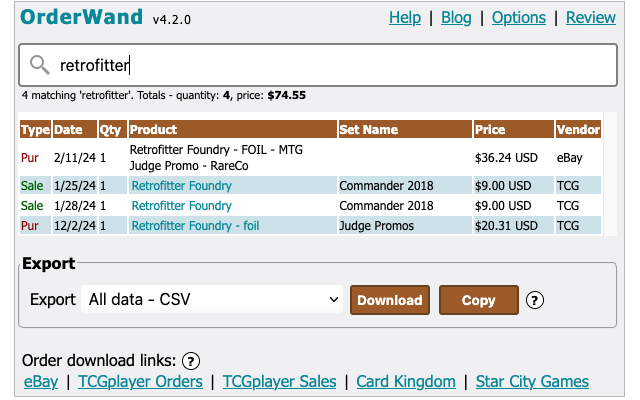Image resolution: width=640 pixels, height=400 pixels.
Task: Open the Options page link
Action: [519, 18]
